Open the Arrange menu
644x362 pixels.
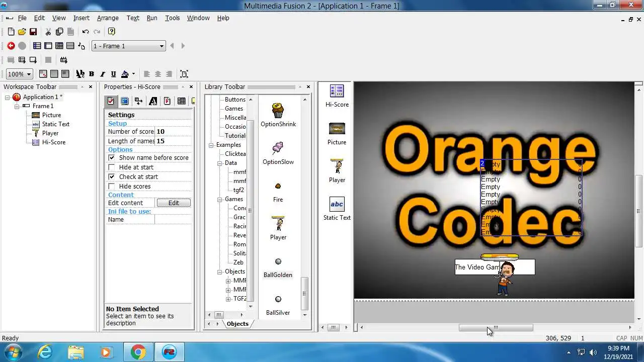108,18
